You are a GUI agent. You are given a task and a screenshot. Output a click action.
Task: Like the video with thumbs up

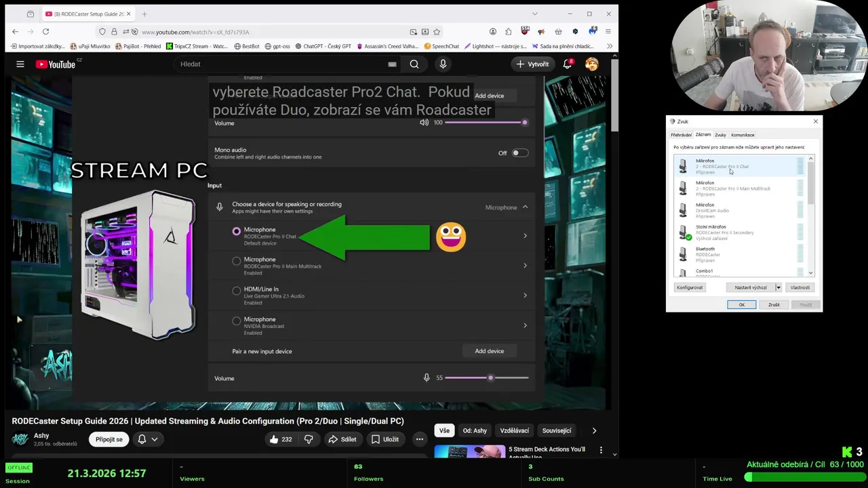(281, 439)
